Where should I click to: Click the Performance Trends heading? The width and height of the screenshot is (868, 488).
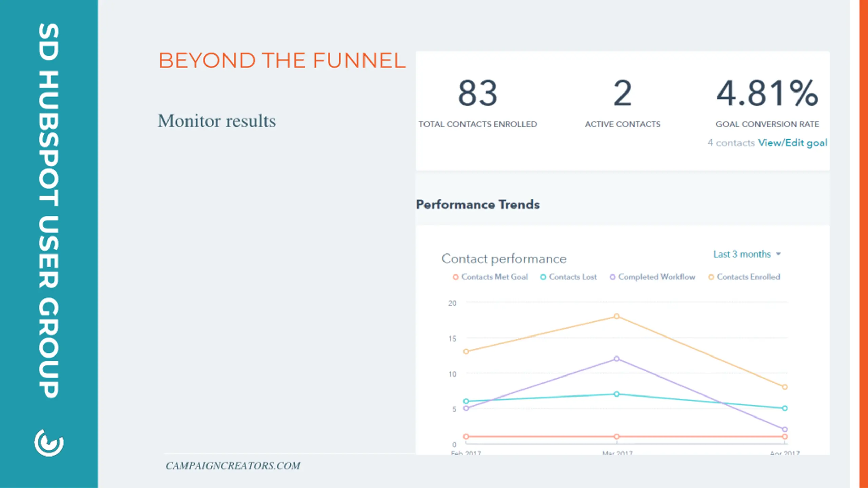pos(478,205)
